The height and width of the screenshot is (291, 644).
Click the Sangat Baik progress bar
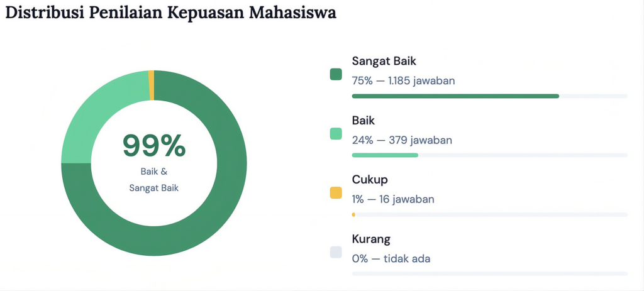pos(489,96)
